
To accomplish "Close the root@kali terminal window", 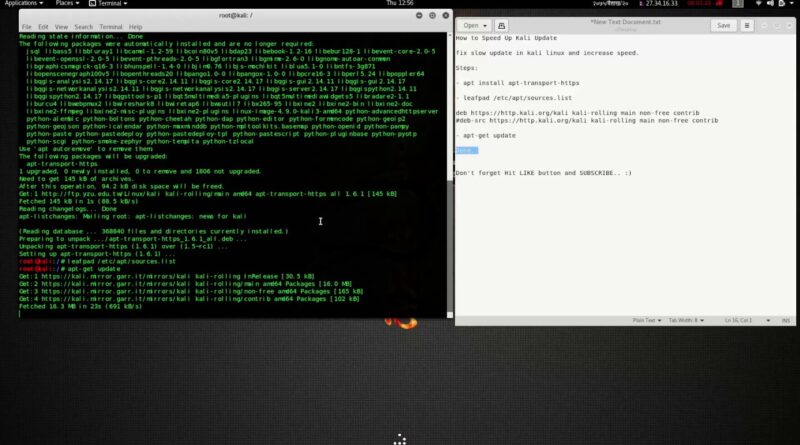I will [445, 15].
